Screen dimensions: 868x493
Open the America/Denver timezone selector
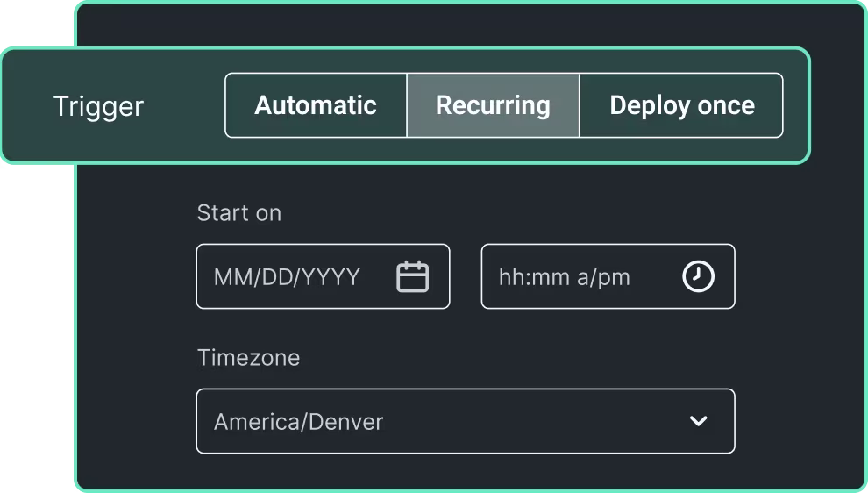465,421
